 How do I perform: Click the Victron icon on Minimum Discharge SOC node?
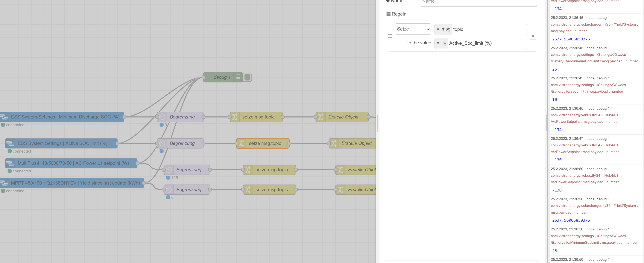[4, 117]
